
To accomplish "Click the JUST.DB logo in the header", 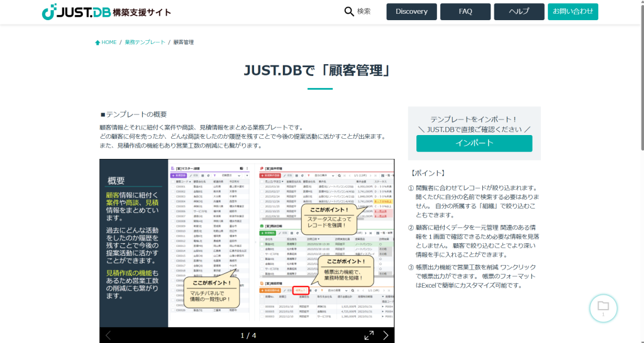I will [x=106, y=11].
